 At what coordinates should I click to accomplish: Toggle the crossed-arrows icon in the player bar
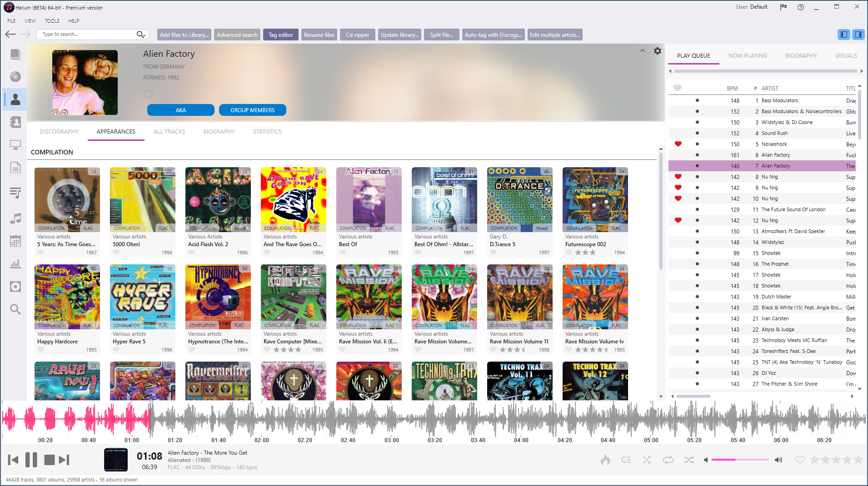click(x=647, y=460)
